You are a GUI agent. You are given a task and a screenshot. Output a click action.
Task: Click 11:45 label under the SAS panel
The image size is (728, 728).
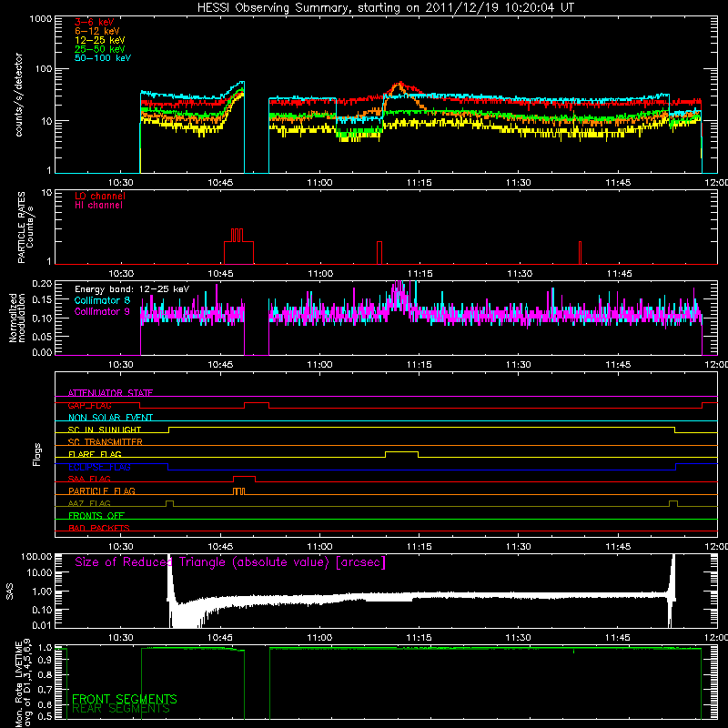point(618,638)
